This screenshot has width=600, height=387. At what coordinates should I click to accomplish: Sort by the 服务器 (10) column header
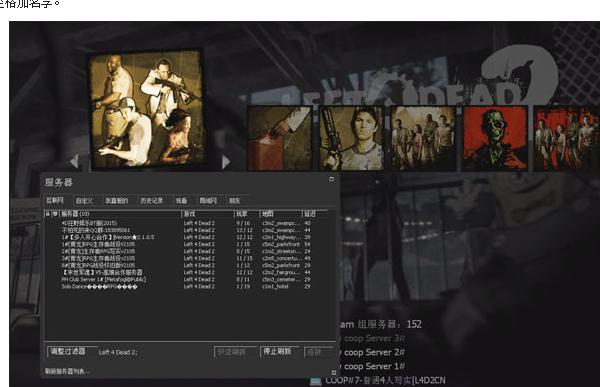tap(120, 214)
